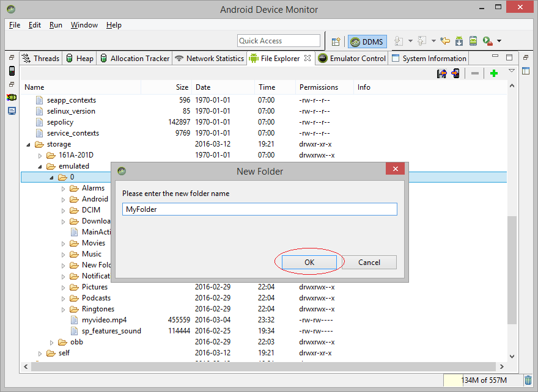Collapse the 0 folder
Screen dimensions: 538x392
51,178
